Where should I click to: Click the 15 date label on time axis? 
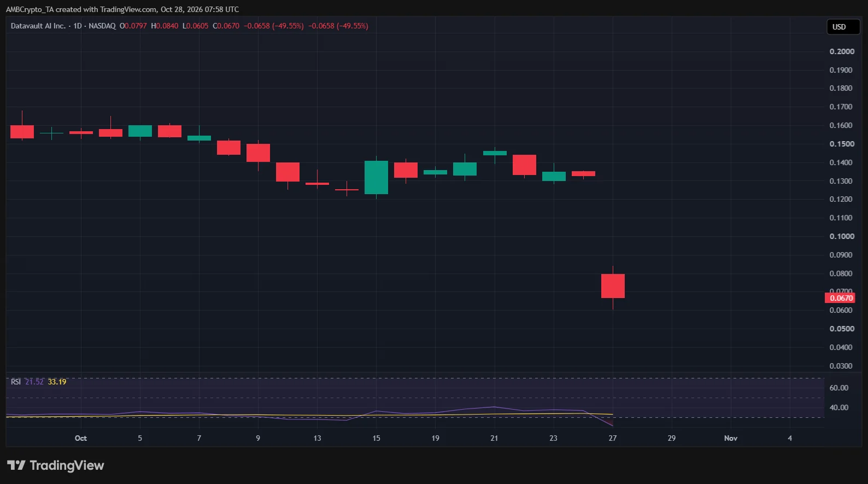[376, 438]
